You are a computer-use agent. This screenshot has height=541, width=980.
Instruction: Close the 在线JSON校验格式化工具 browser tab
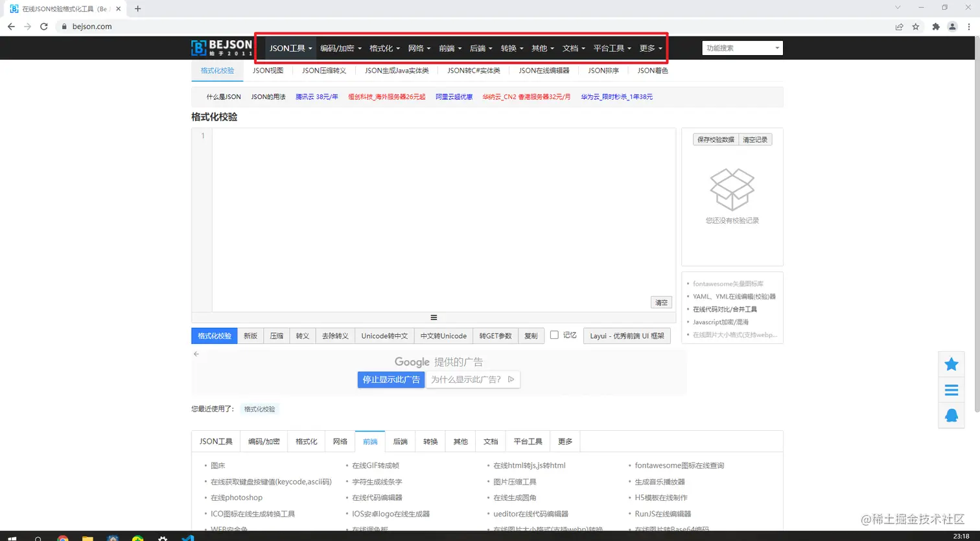pyautogui.click(x=119, y=9)
